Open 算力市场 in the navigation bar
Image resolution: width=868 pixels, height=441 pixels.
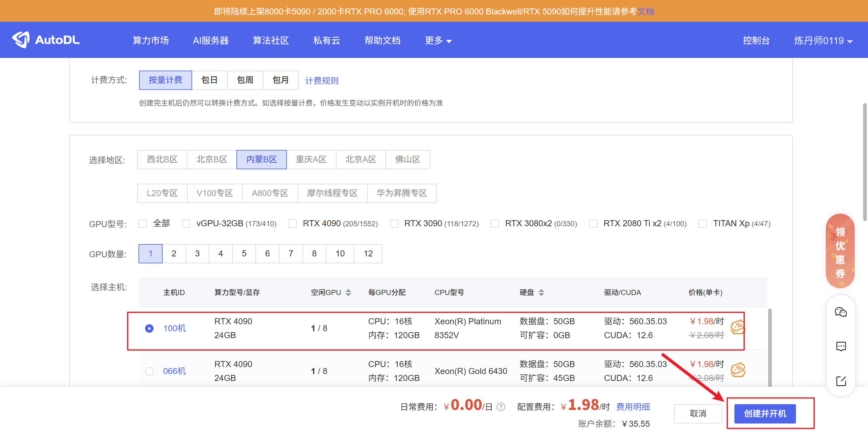150,40
